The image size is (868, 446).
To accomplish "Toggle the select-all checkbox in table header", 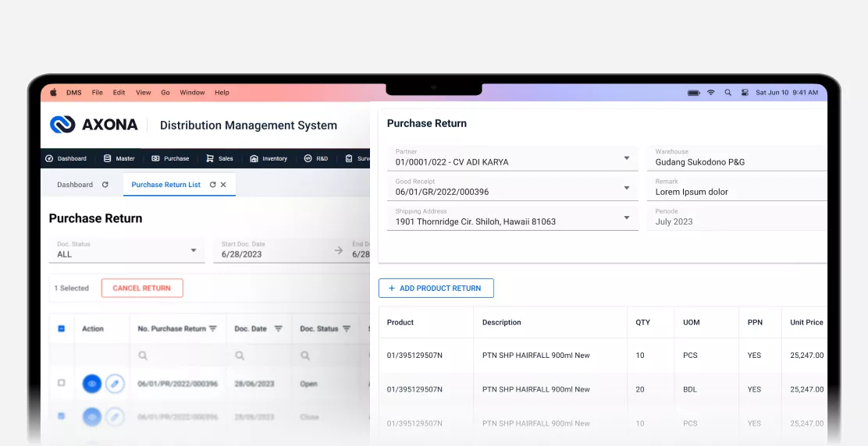I will click(x=62, y=329).
